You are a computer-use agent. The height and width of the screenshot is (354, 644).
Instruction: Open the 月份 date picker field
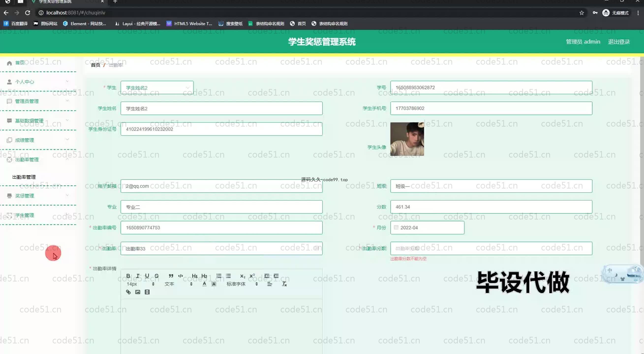click(x=427, y=228)
